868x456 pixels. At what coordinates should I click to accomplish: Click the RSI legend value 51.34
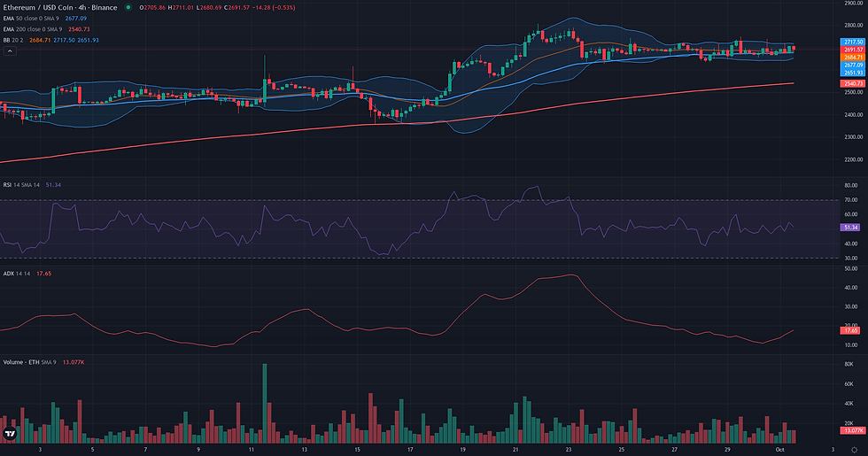click(53, 185)
